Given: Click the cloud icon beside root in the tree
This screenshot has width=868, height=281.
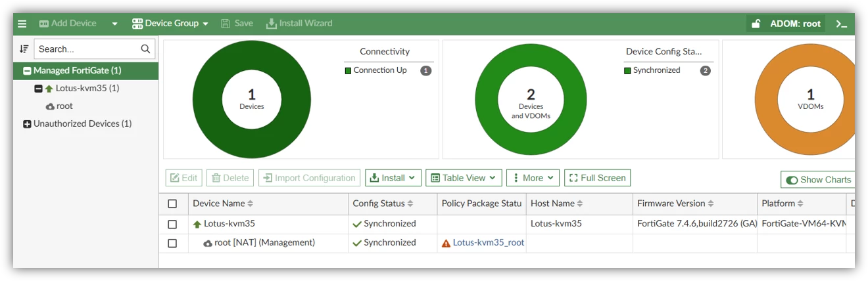Looking at the screenshot, I should click(50, 106).
